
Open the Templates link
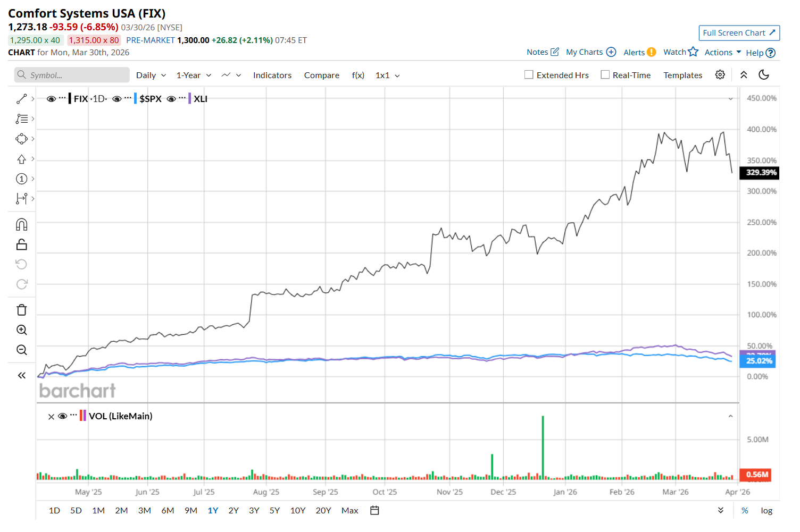click(x=682, y=75)
